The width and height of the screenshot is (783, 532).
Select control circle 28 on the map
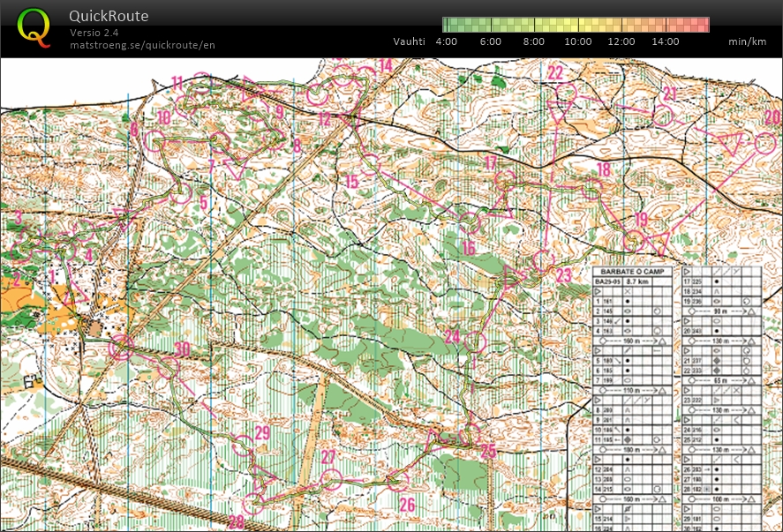(x=253, y=504)
